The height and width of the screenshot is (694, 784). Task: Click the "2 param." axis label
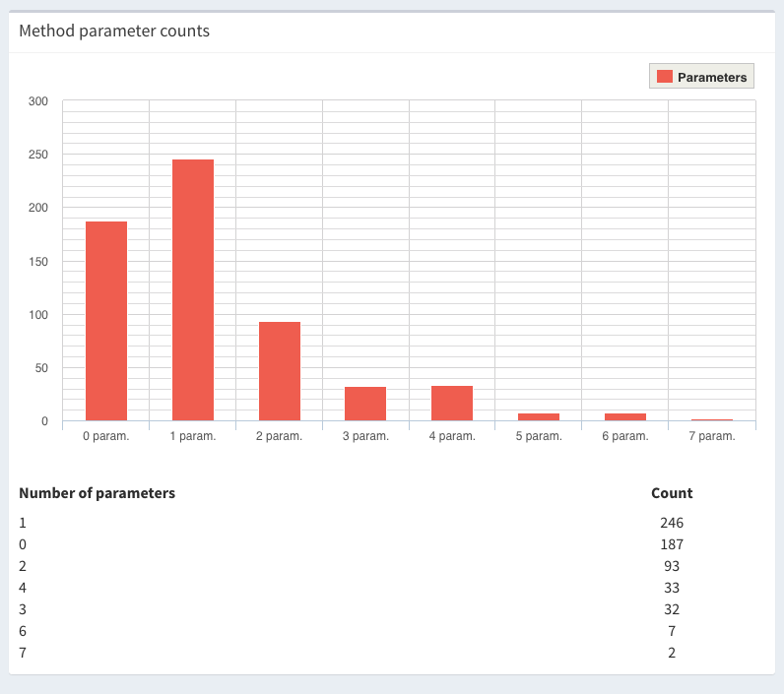[x=279, y=436]
